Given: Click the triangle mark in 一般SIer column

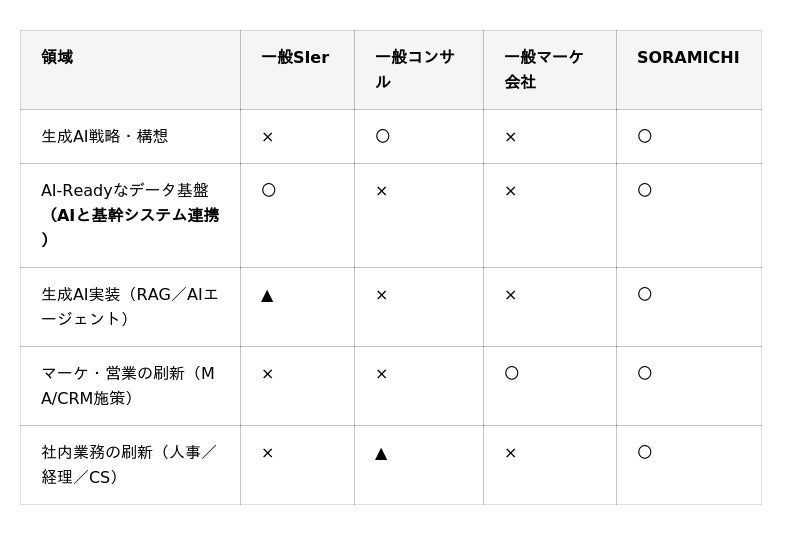Looking at the screenshot, I should [x=267, y=296].
